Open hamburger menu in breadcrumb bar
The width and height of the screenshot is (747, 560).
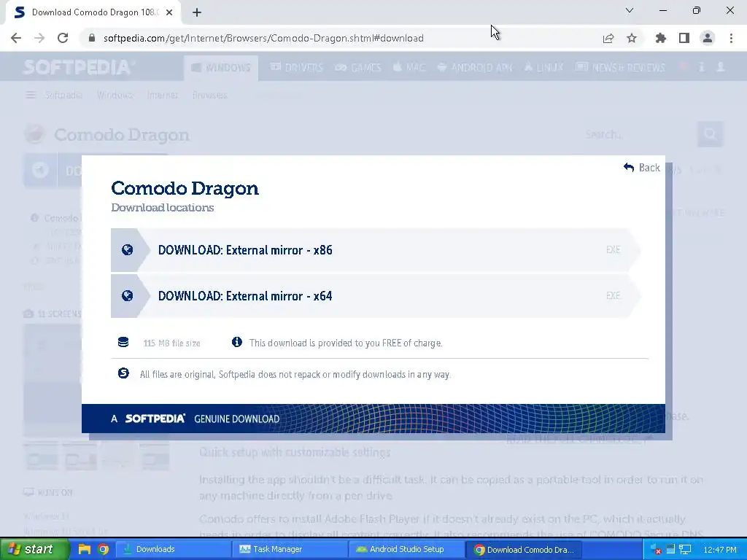(31, 96)
